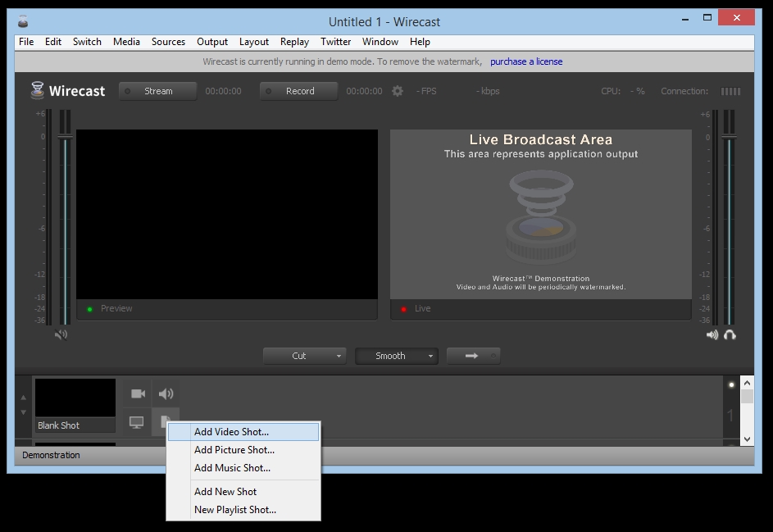
Task: Start streaming with the Stream button
Action: click(157, 91)
